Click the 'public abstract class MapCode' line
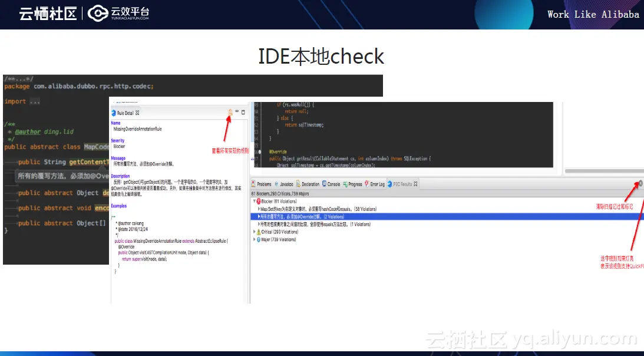The image size is (644, 356). point(57,147)
